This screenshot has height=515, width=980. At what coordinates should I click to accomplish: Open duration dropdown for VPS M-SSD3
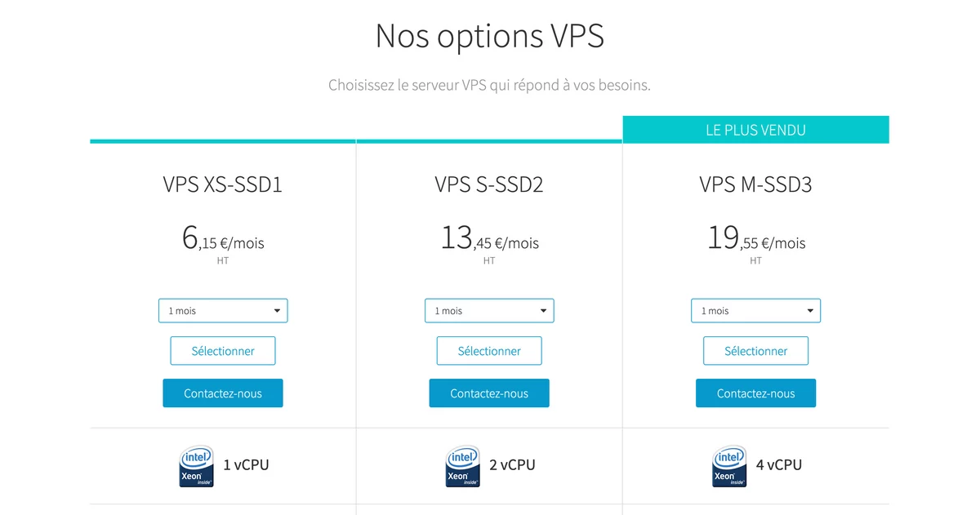click(x=756, y=311)
